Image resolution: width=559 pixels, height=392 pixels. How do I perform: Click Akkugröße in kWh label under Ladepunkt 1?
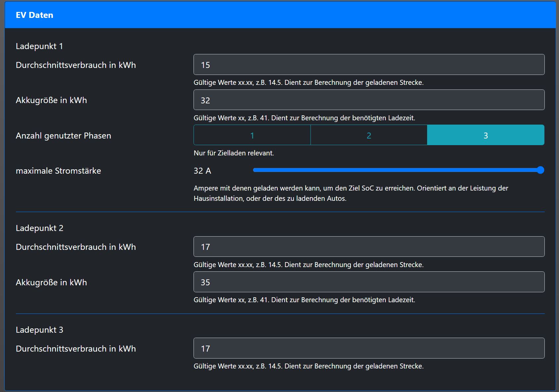51,100
